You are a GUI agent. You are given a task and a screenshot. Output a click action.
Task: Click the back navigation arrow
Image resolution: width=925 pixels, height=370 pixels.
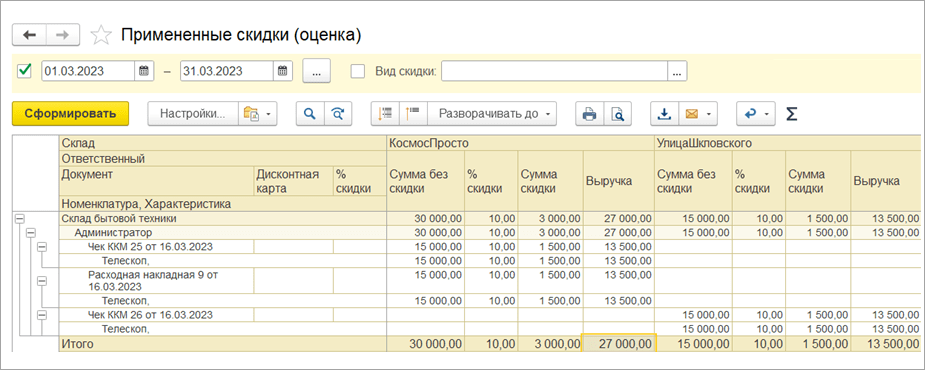click(x=29, y=35)
